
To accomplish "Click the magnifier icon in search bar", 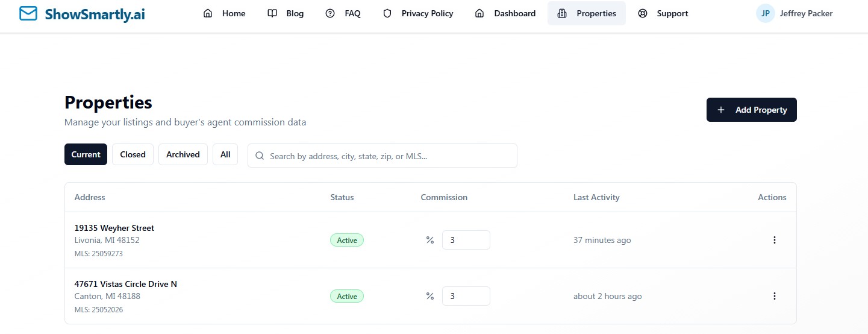I will point(260,156).
